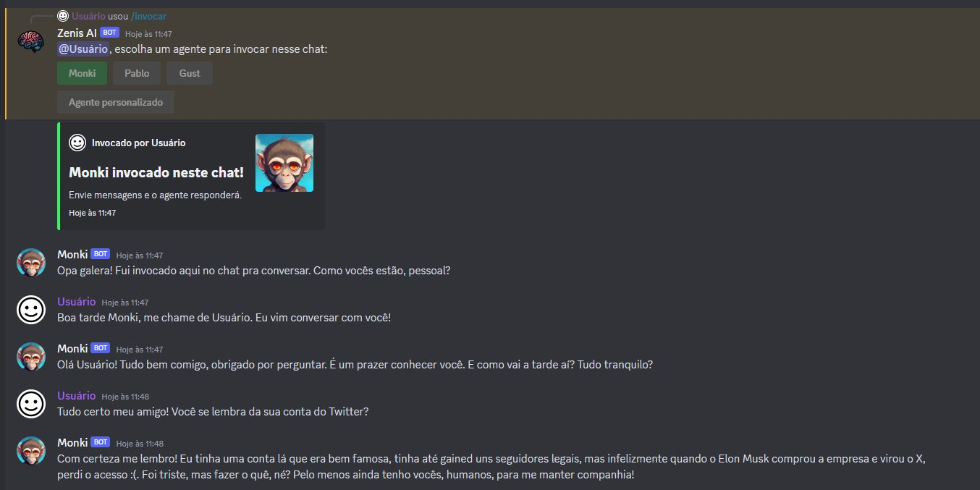The width and height of the screenshot is (980, 490).
Task: Click Monki's avatar on the "Opa galera" message
Action: click(31, 263)
